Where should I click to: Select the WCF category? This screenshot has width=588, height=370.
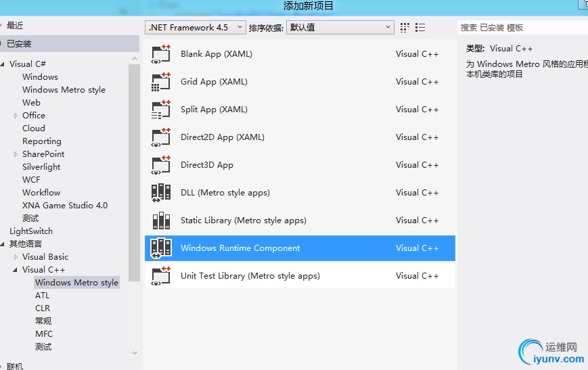click(x=31, y=180)
